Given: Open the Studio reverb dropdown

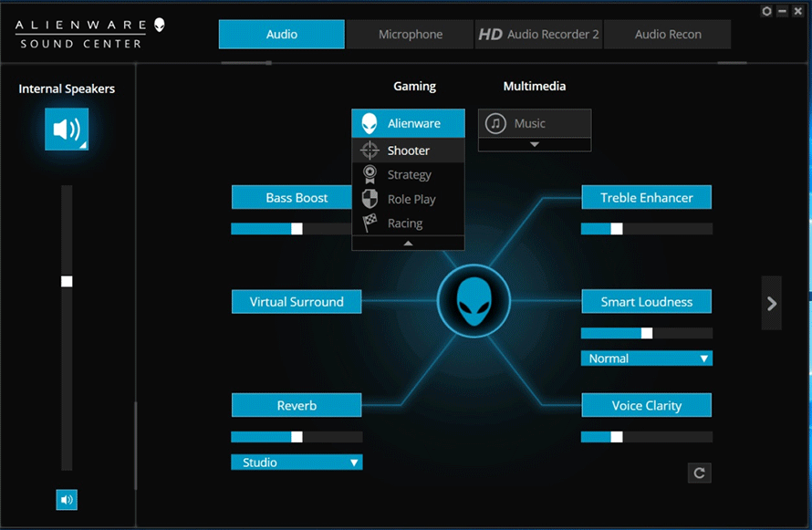Looking at the screenshot, I should (297, 462).
